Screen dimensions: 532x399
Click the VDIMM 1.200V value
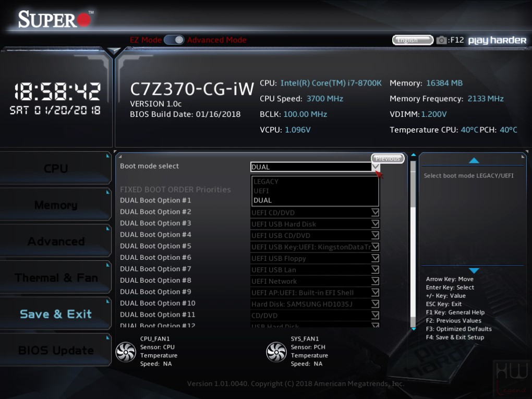434,114
